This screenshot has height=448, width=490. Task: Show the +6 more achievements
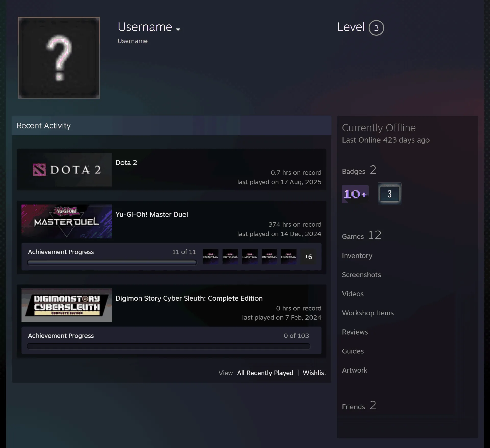[308, 257]
